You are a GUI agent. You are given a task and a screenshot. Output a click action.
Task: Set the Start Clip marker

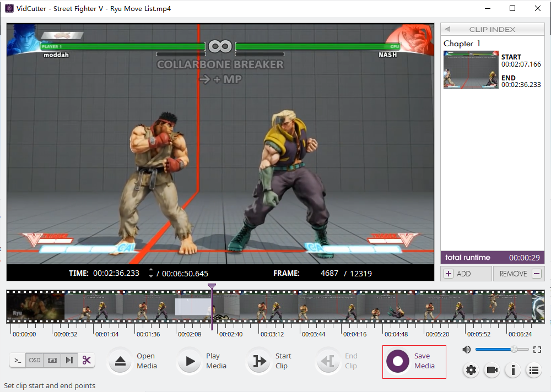260,361
